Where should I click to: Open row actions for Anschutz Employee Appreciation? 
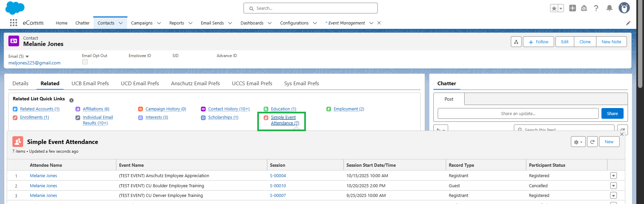click(x=613, y=175)
